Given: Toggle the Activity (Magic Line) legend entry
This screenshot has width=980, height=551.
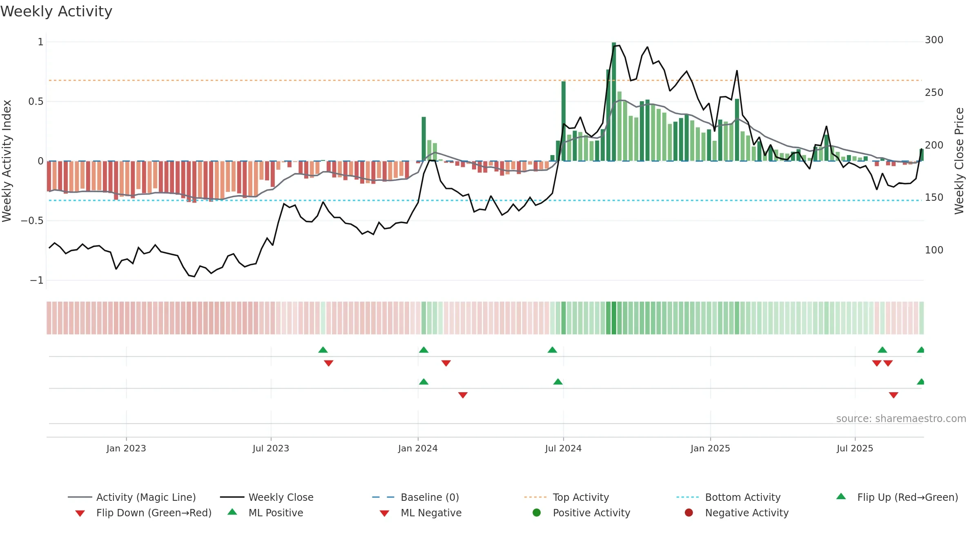Looking at the screenshot, I should click(132, 497).
